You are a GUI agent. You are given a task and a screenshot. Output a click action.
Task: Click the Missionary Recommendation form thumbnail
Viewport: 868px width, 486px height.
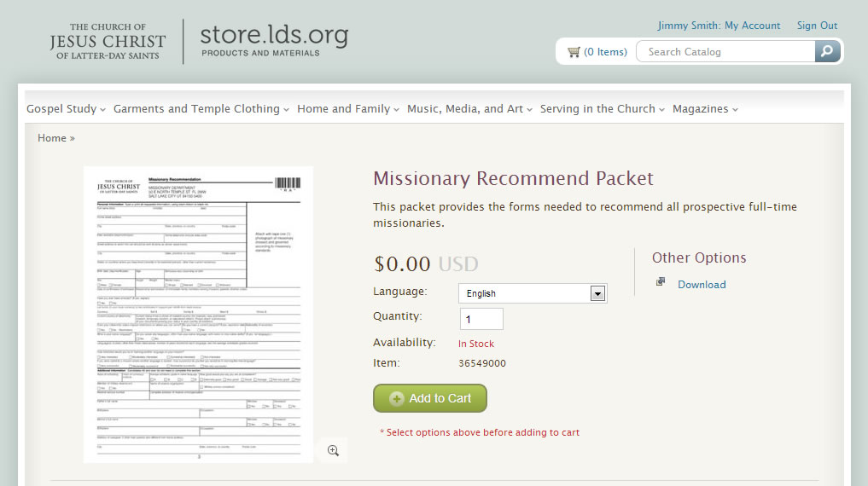click(198, 315)
